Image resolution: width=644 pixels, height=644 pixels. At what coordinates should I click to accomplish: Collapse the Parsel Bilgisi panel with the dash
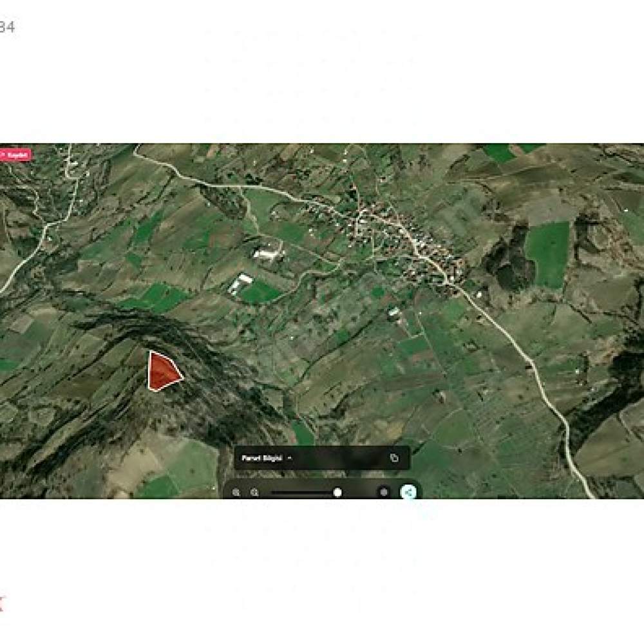click(290, 457)
